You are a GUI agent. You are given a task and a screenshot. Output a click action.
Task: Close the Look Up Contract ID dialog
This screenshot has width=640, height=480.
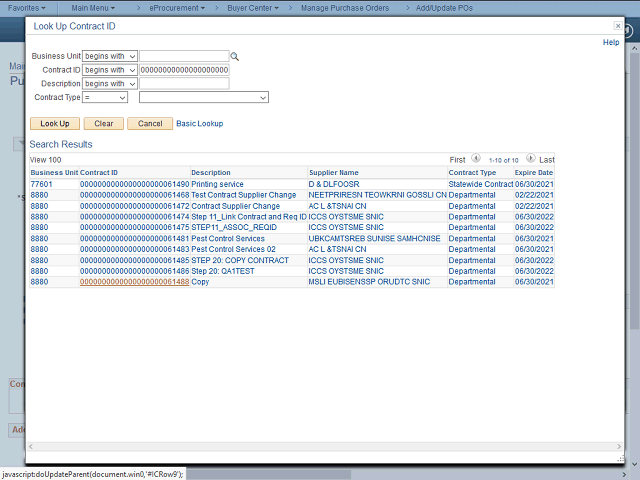pyautogui.click(x=617, y=26)
